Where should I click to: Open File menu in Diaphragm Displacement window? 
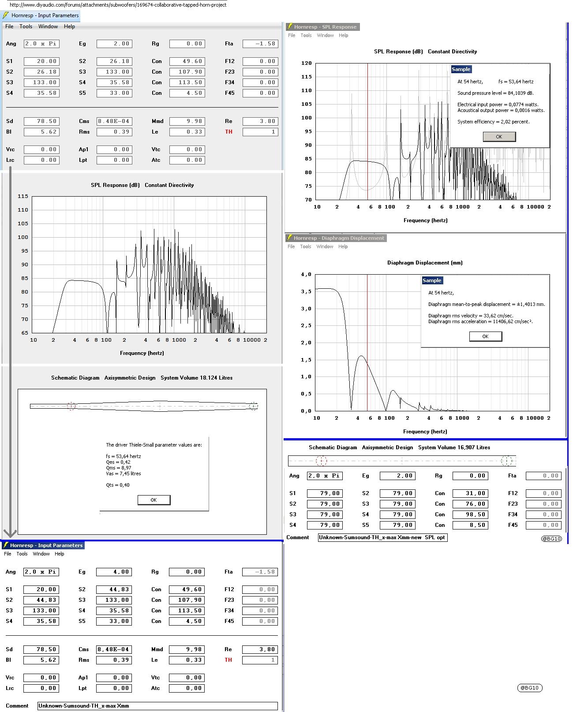pos(291,246)
